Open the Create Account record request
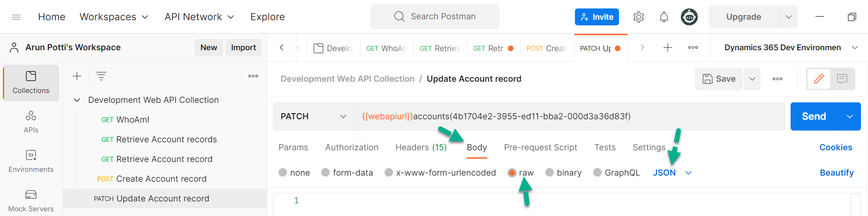 click(x=161, y=179)
